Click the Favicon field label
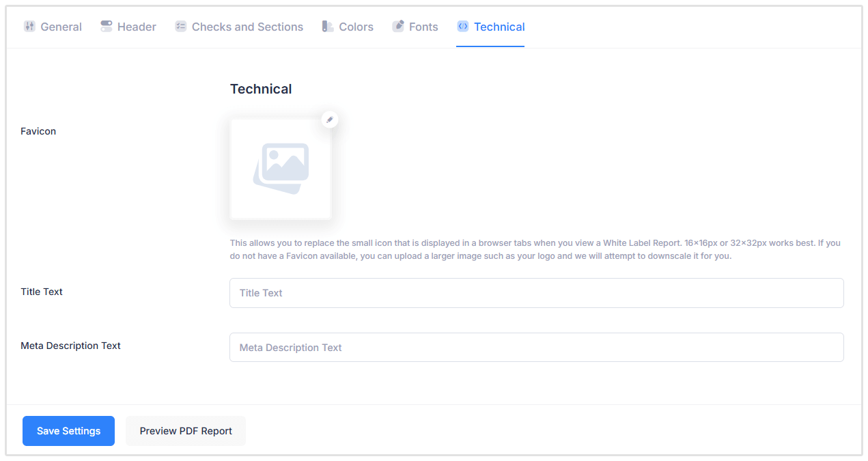The width and height of the screenshot is (868, 461). pos(38,131)
